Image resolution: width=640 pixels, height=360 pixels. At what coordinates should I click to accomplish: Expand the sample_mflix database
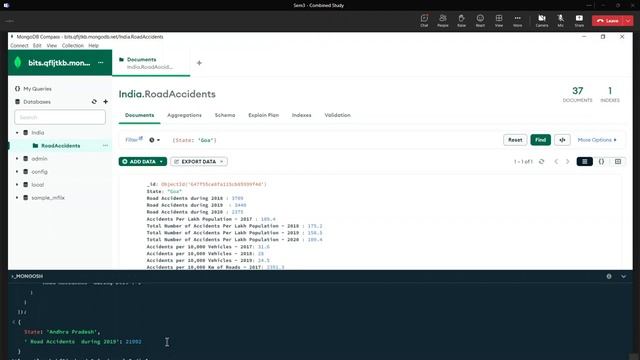pyautogui.click(x=17, y=198)
